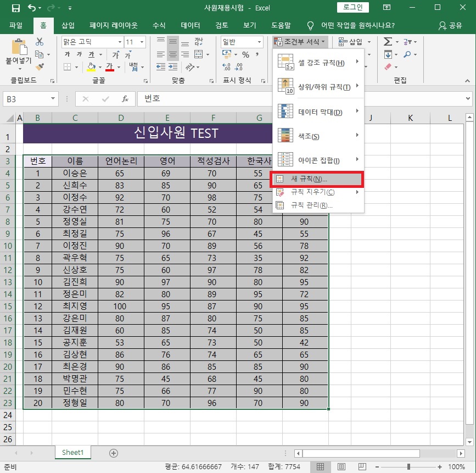The image size is (476, 473).
Task: Open the 수식 ribbon tab
Action: coord(159,25)
